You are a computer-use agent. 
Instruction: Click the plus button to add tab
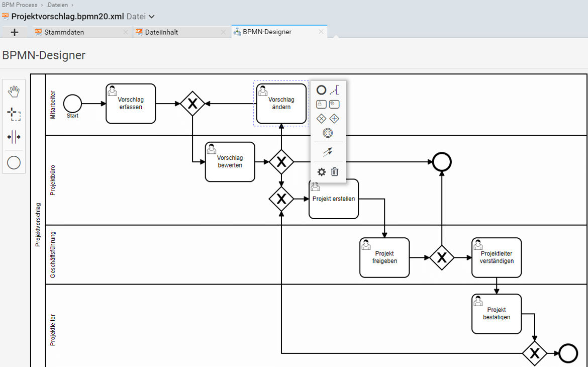coord(15,32)
